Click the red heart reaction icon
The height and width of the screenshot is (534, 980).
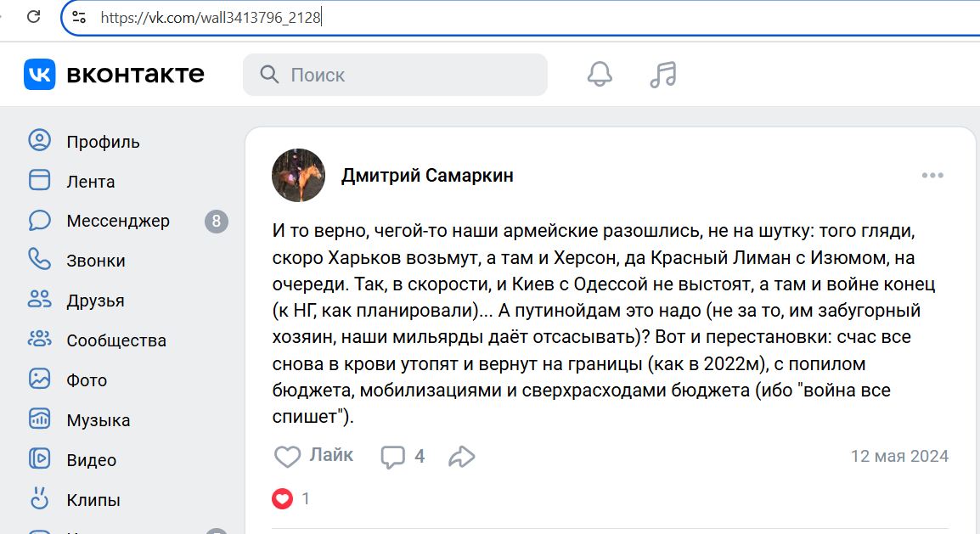pos(282,499)
